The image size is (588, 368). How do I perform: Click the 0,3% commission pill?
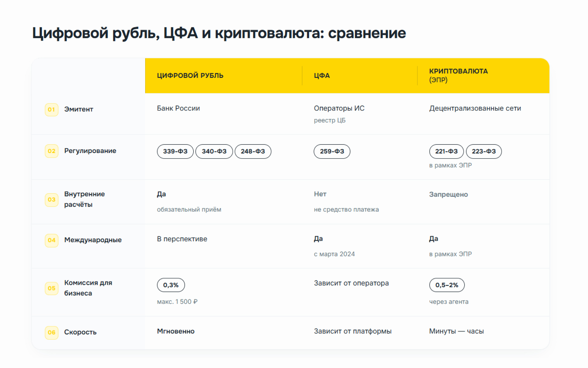171,285
